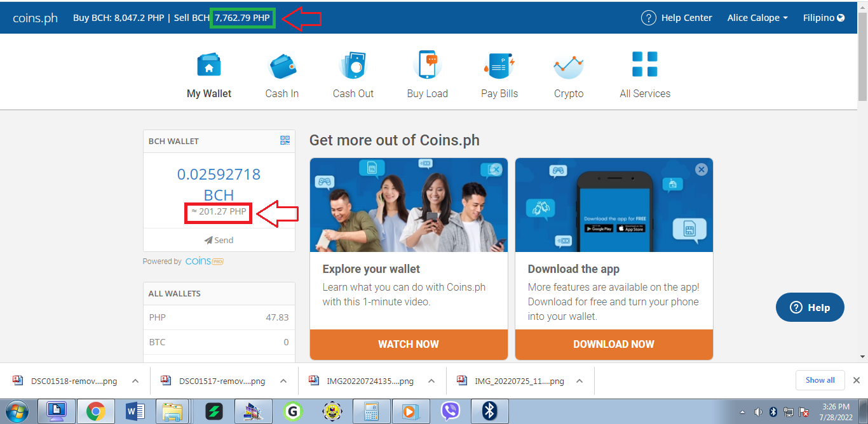Open the Pay Bills icon
This screenshot has width=868, height=424.
(499, 65)
